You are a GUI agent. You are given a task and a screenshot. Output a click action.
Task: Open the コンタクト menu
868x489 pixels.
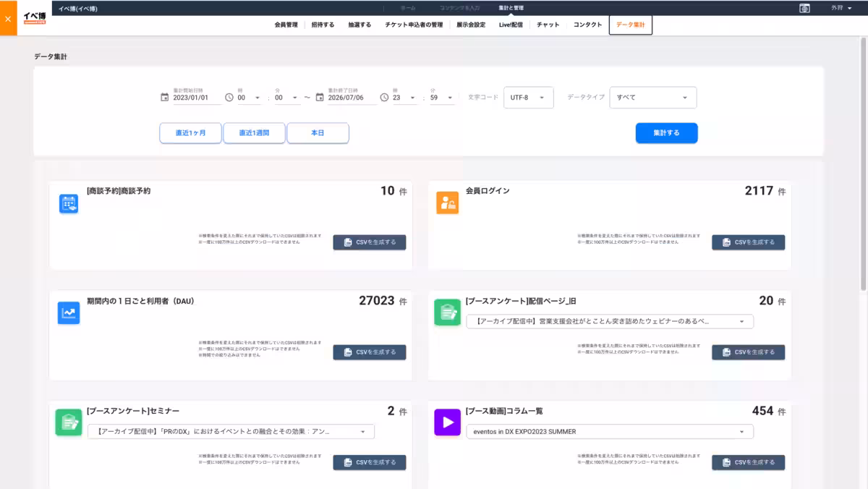(x=587, y=25)
